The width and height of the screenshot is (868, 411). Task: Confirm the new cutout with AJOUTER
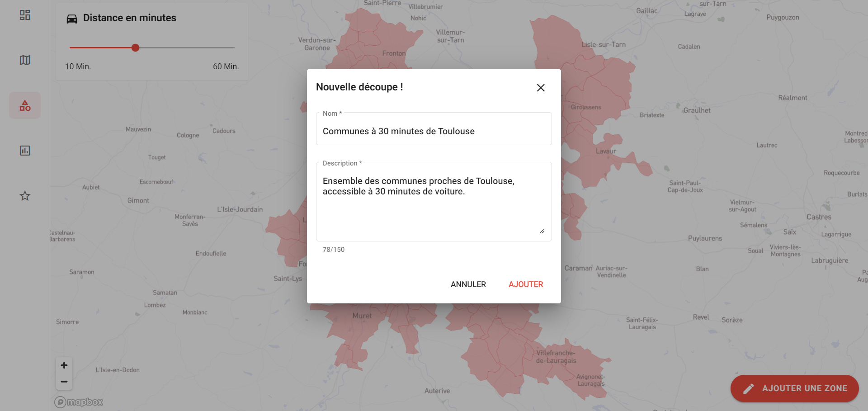[525, 284]
